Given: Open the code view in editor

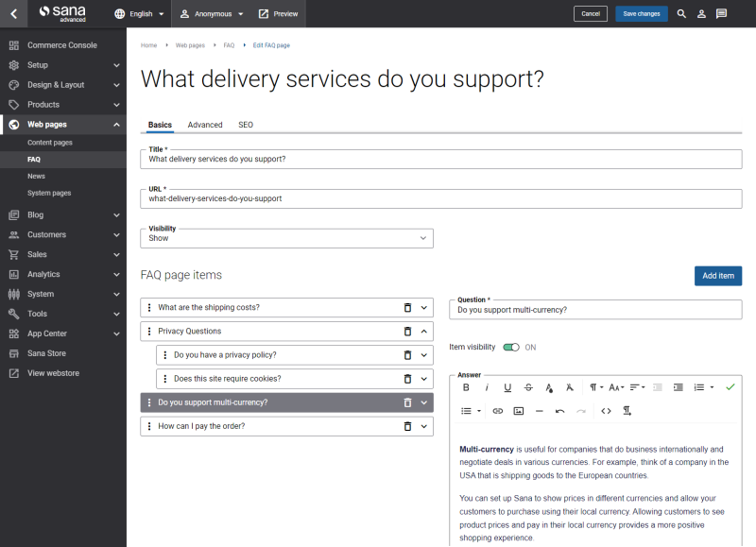Looking at the screenshot, I should [606, 411].
